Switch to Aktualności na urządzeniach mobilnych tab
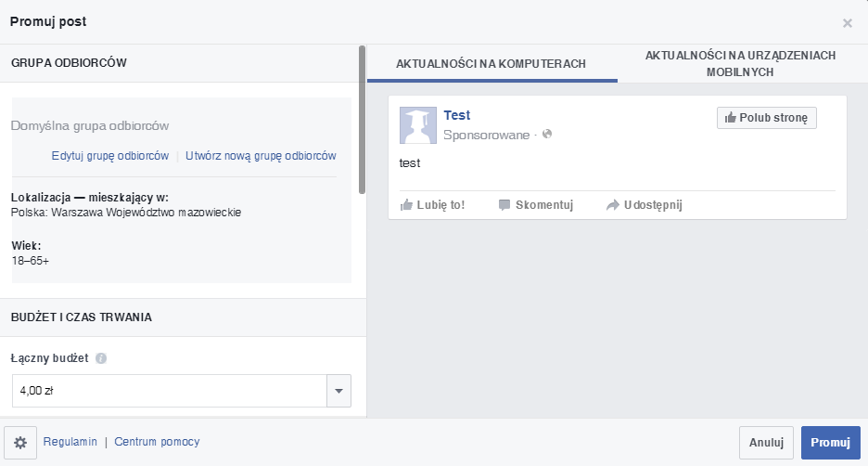Viewport: 868px width, 466px height. (x=740, y=63)
